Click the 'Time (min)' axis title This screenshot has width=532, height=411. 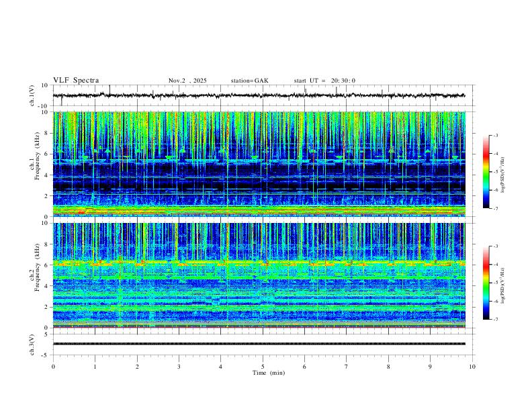pyautogui.click(x=269, y=373)
